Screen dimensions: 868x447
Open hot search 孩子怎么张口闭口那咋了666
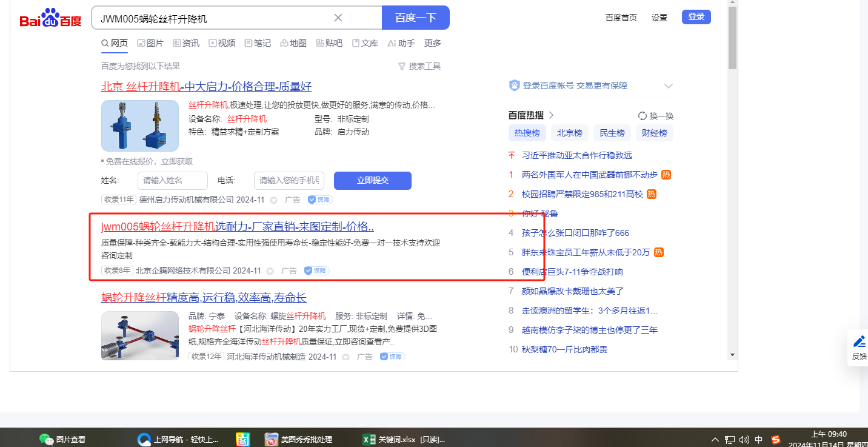(576, 233)
